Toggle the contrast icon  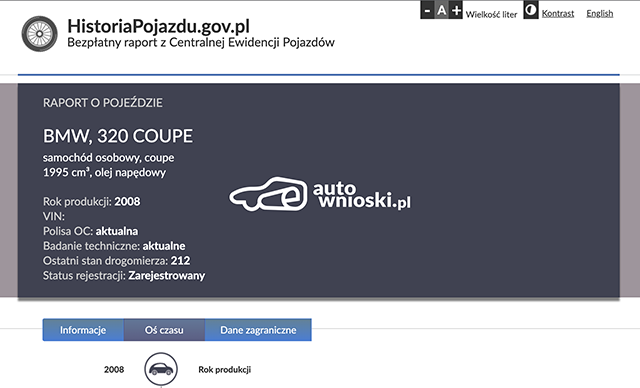pyautogui.click(x=531, y=10)
